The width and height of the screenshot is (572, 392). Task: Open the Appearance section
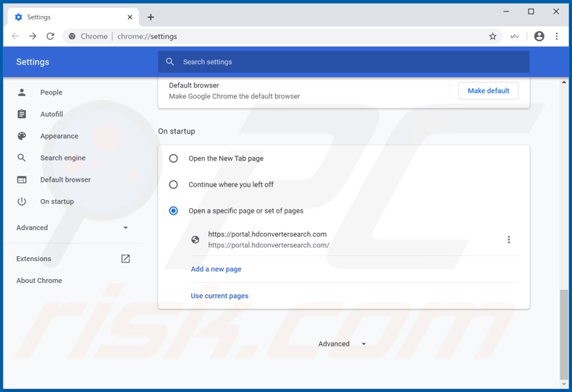point(59,136)
